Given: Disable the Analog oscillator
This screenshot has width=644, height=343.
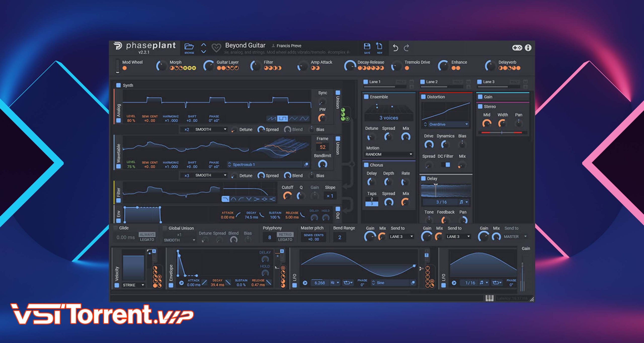Looking at the screenshot, I should (118, 120).
